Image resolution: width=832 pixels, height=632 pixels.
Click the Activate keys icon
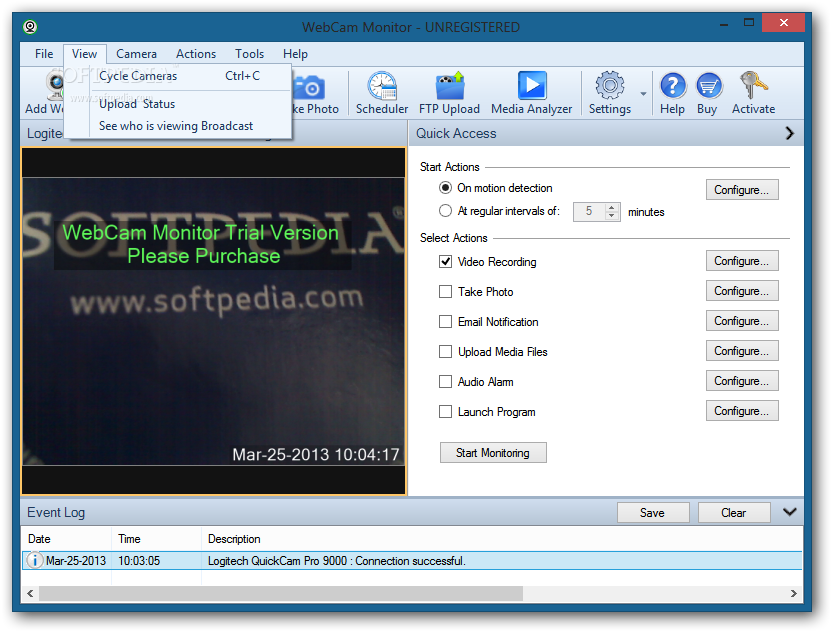click(x=753, y=85)
